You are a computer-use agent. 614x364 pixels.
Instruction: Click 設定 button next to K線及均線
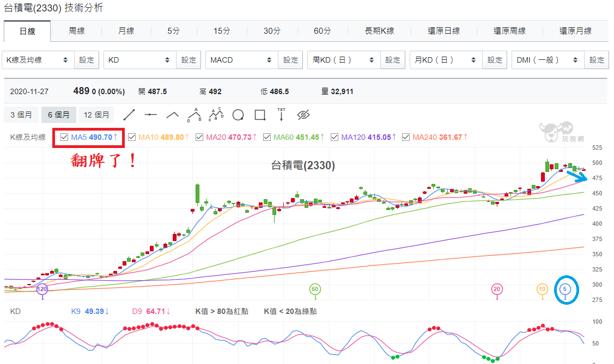pyautogui.click(x=87, y=60)
